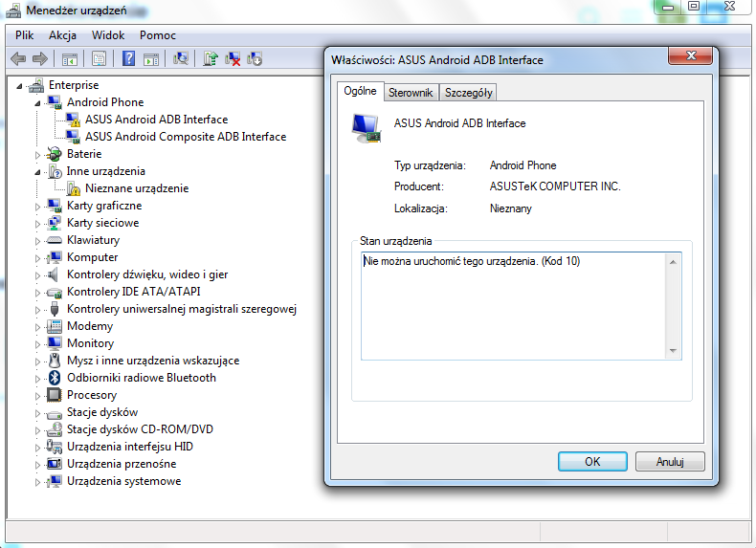The width and height of the screenshot is (756, 548).
Task: Select ASUS Android Composite ADB Interface
Action: click(185, 137)
